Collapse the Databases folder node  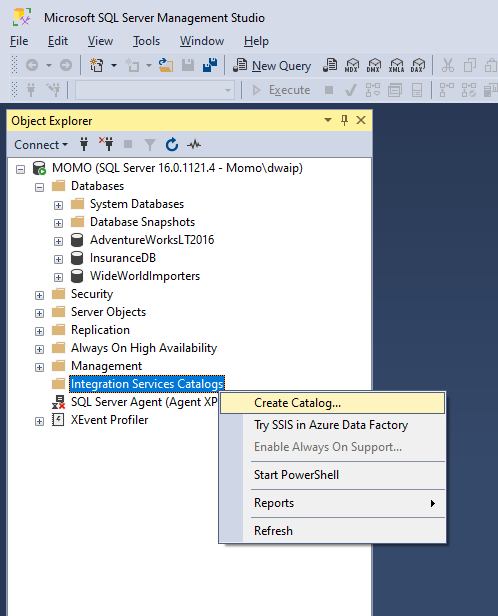pyautogui.click(x=39, y=187)
